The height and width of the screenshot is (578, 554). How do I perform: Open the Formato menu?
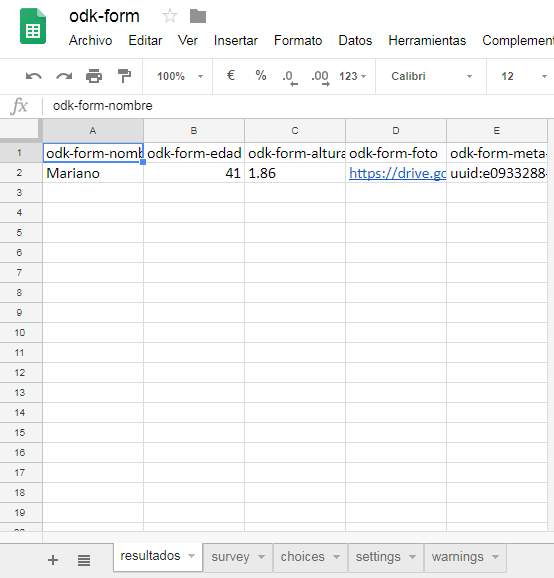[298, 40]
